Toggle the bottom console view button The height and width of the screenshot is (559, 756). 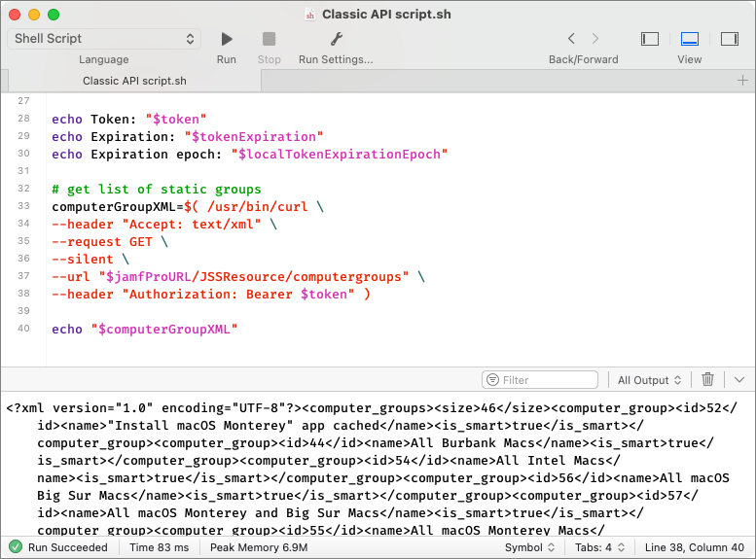[690, 39]
